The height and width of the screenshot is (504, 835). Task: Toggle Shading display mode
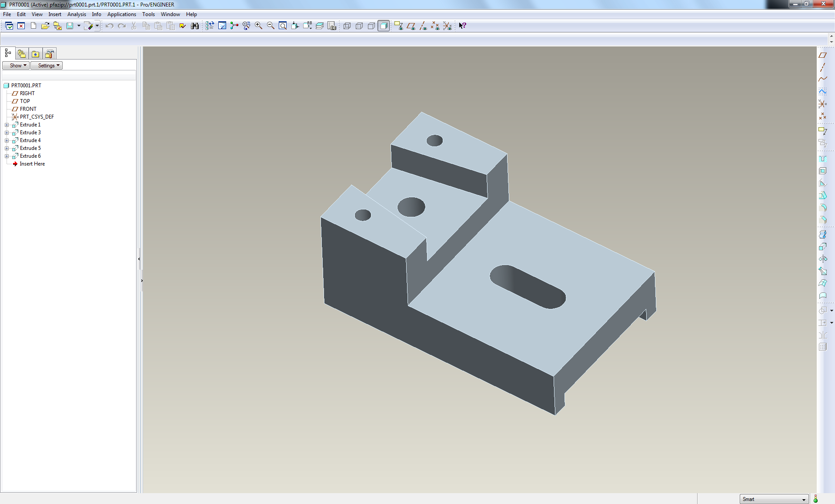pos(384,26)
